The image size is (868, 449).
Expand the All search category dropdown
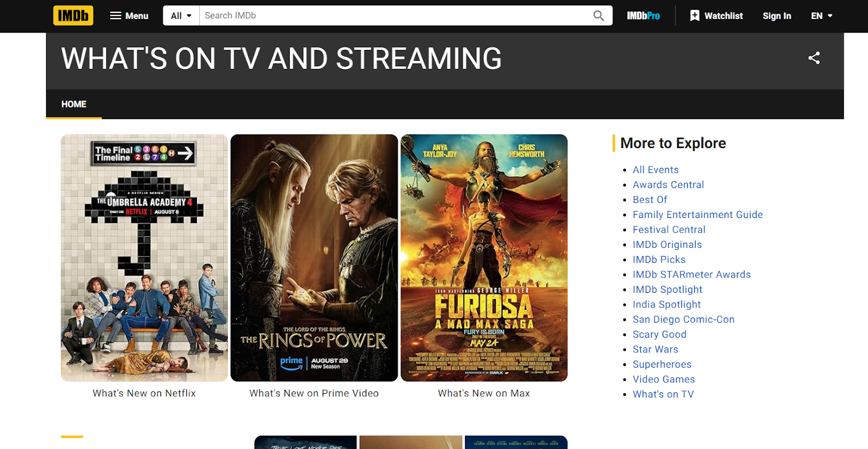tap(181, 16)
